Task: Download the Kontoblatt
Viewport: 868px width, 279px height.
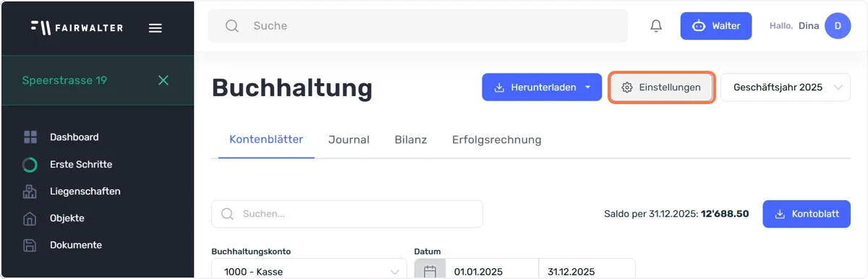Action: tap(807, 214)
